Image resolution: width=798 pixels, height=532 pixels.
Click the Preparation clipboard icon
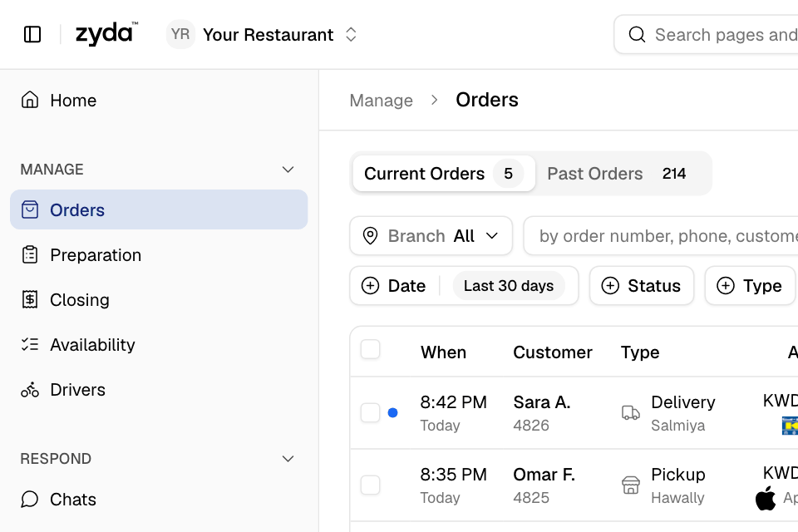[30, 254]
